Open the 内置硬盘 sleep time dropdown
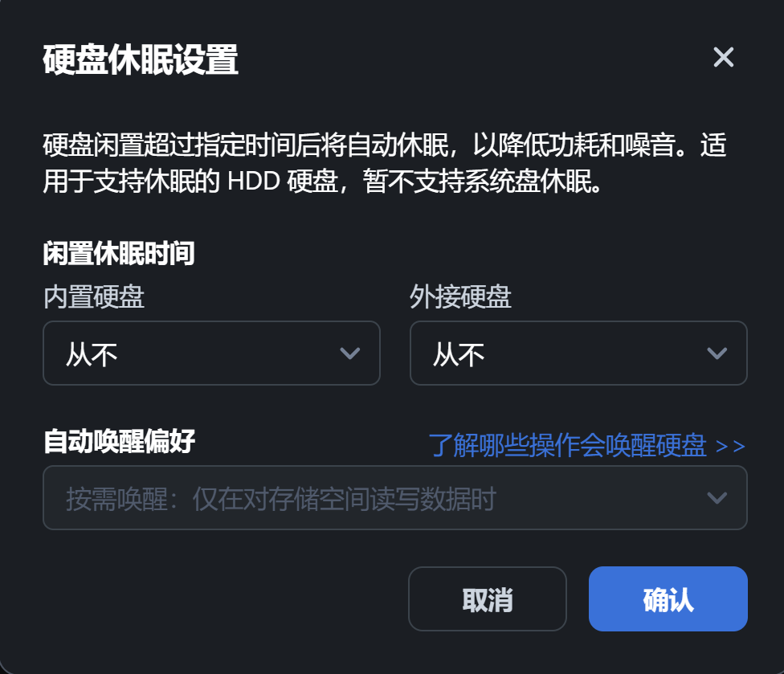 210,353
